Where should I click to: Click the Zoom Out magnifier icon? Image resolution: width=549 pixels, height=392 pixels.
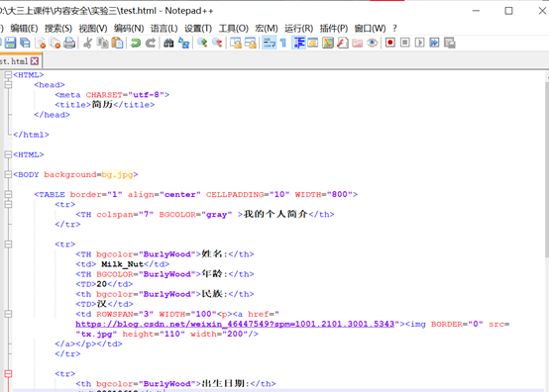coord(217,43)
